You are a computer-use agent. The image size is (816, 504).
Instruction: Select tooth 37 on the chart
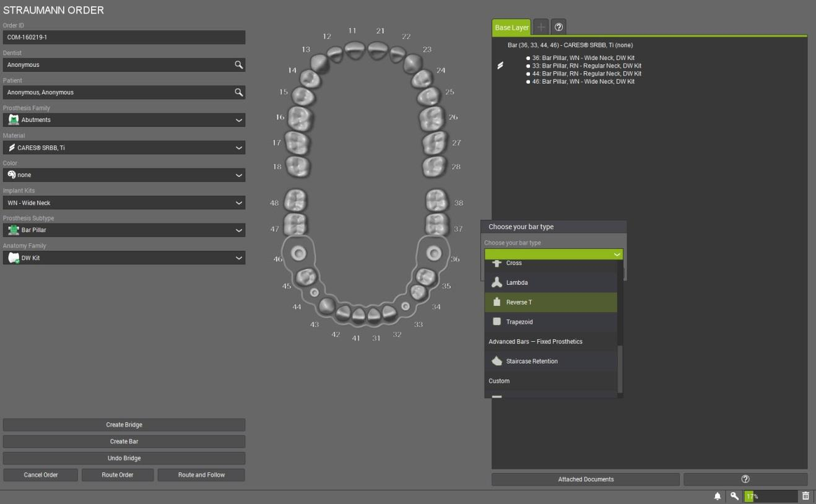click(437, 225)
